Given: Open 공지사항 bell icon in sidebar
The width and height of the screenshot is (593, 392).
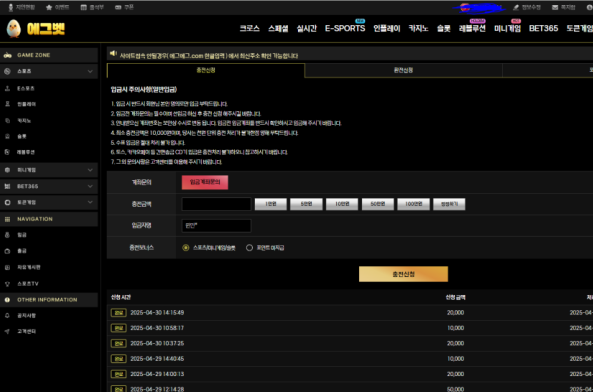Looking at the screenshot, I should click(x=7, y=315).
